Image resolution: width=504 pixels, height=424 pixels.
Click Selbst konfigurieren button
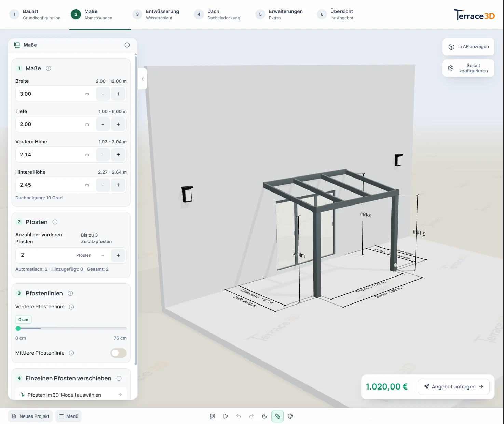click(x=468, y=68)
